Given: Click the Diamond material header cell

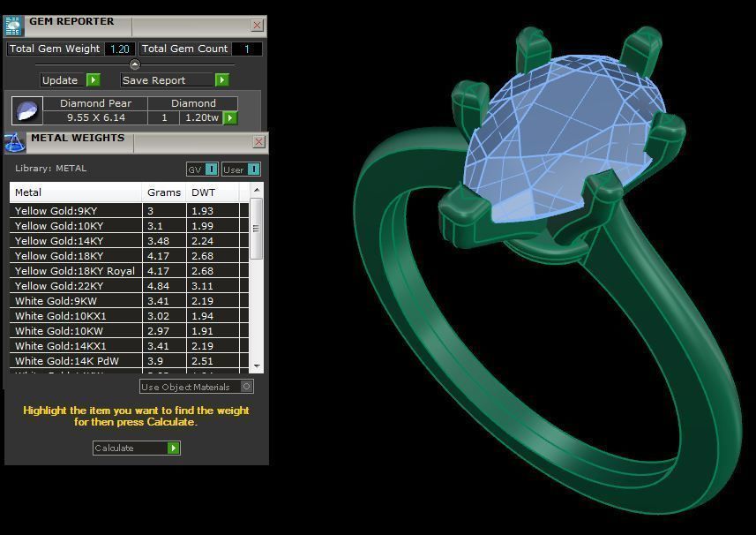Looking at the screenshot, I should [193, 103].
